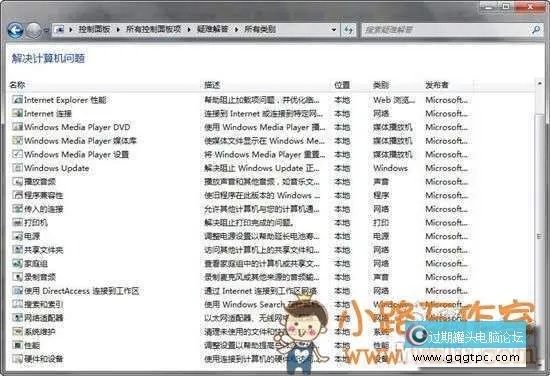Click the 程序兼容性 troubleshooter icon
The image size is (550, 376).
pyautogui.click(x=17, y=195)
